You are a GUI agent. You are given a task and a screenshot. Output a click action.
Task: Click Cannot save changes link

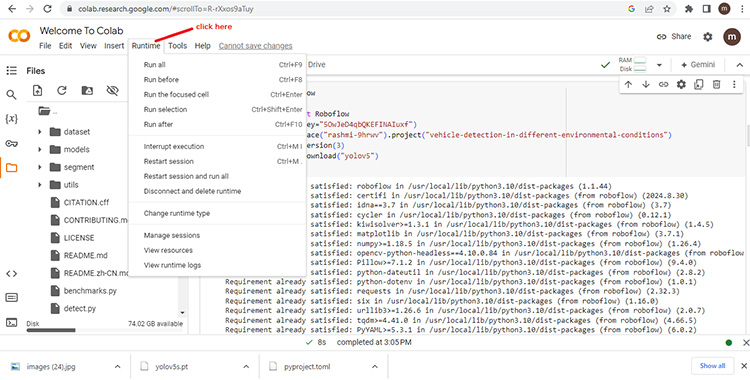click(x=255, y=46)
